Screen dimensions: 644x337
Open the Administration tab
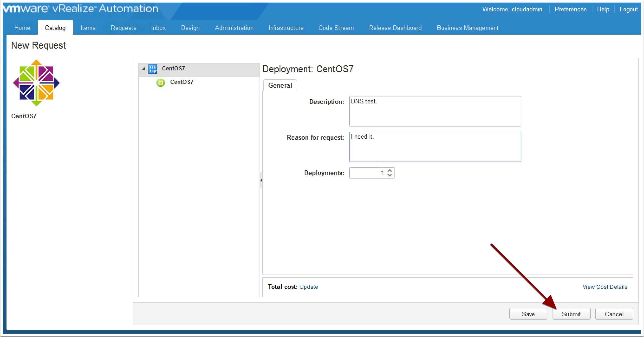[x=234, y=28]
